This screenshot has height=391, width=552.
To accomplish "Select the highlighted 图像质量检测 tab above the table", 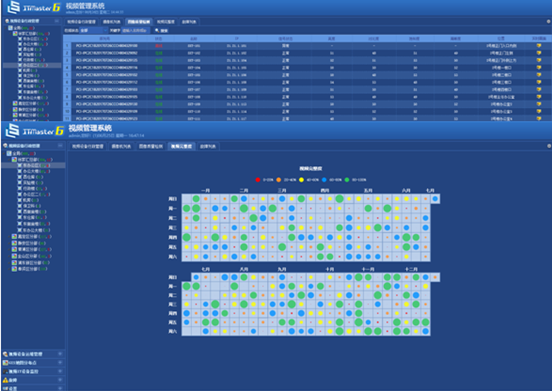I will coord(139,22).
